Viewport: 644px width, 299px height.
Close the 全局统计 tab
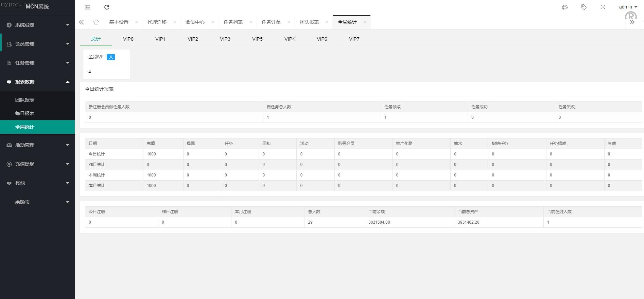pyautogui.click(x=365, y=22)
